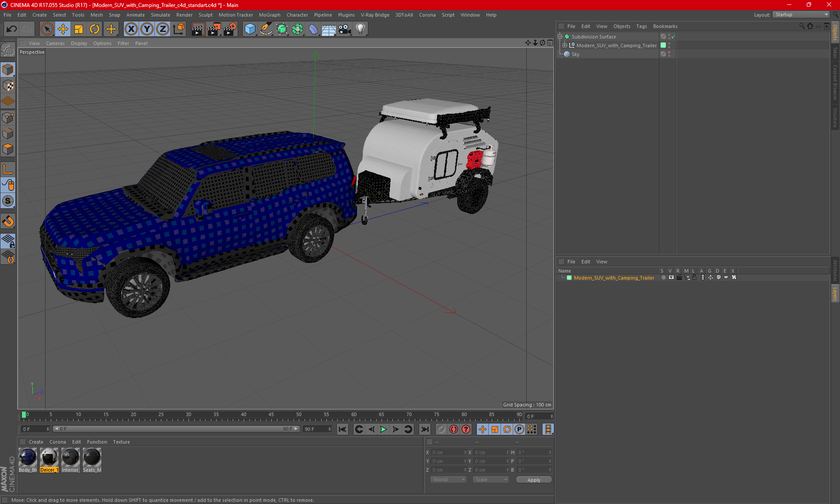840x504 pixels.
Task: Enable Edges mode
Action: [x=8, y=133]
